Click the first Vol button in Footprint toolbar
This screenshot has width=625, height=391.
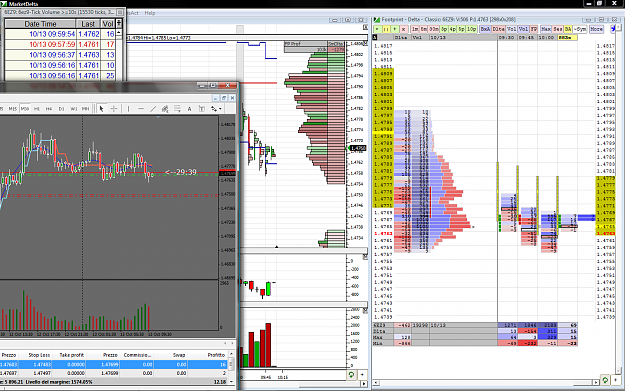[x=511, y=29]
